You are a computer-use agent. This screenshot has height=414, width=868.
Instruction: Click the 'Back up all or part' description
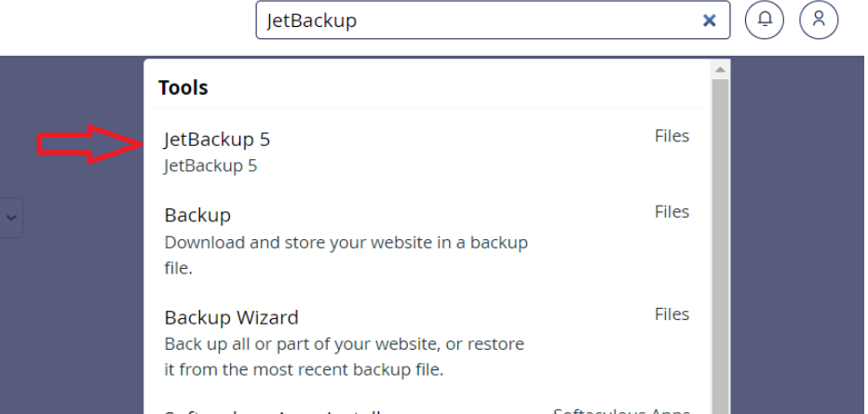[x=345, y=356]
